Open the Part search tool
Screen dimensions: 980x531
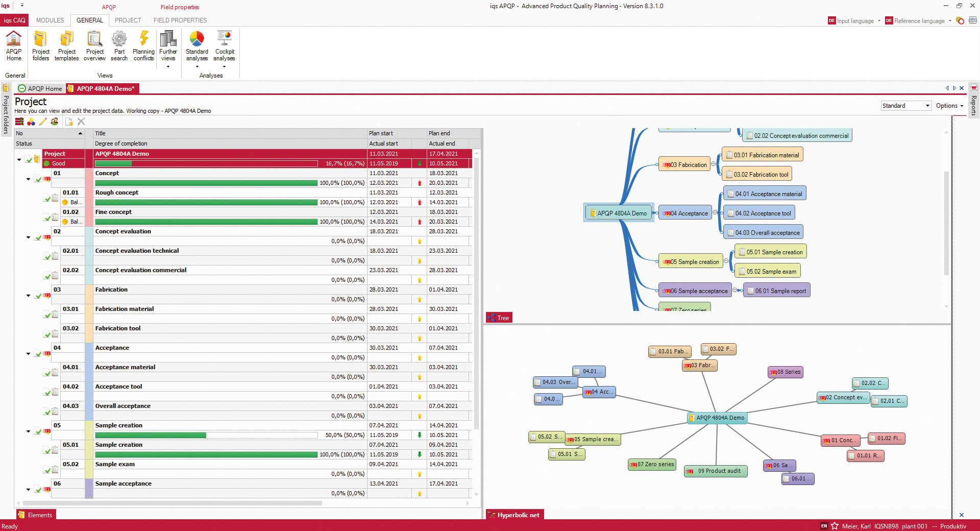119,45
